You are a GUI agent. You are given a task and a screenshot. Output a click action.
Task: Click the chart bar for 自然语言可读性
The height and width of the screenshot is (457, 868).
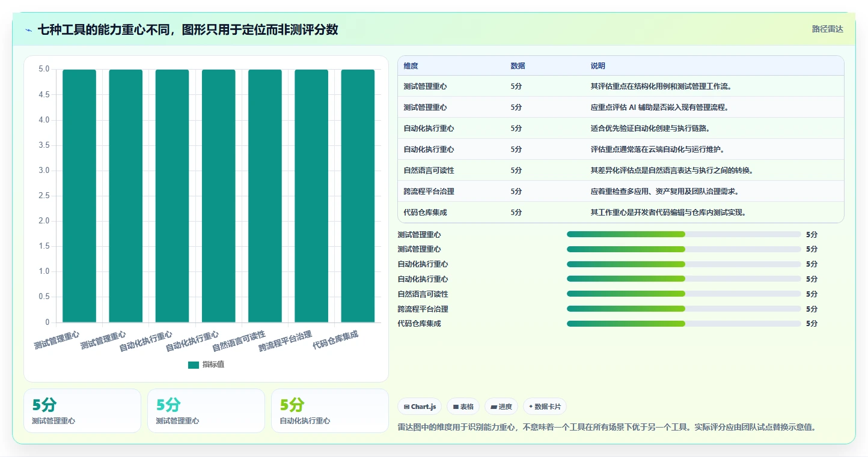click(264, 196)
